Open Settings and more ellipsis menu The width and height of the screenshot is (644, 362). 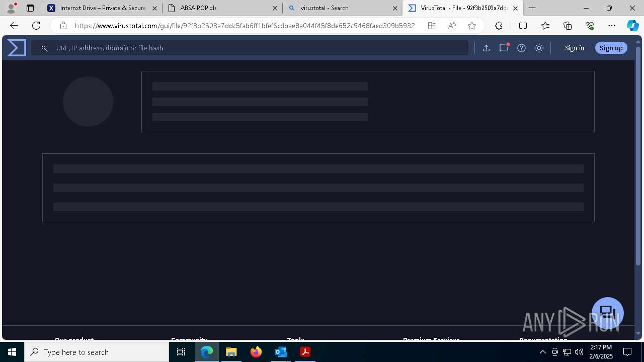(612, 26)
